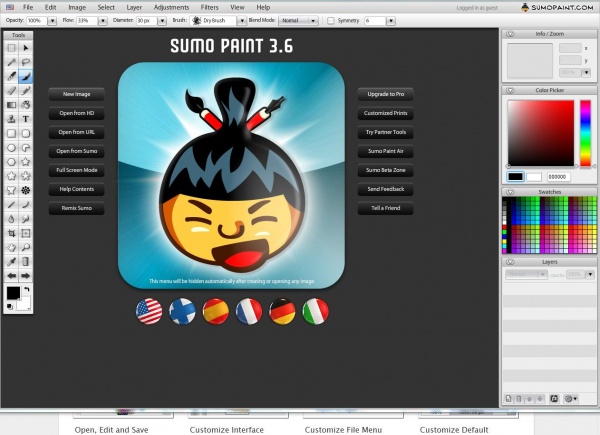Collapse the Swatches panel
Image resolution: width=600 pixels, height=435 pixels.
click(510, 192)
